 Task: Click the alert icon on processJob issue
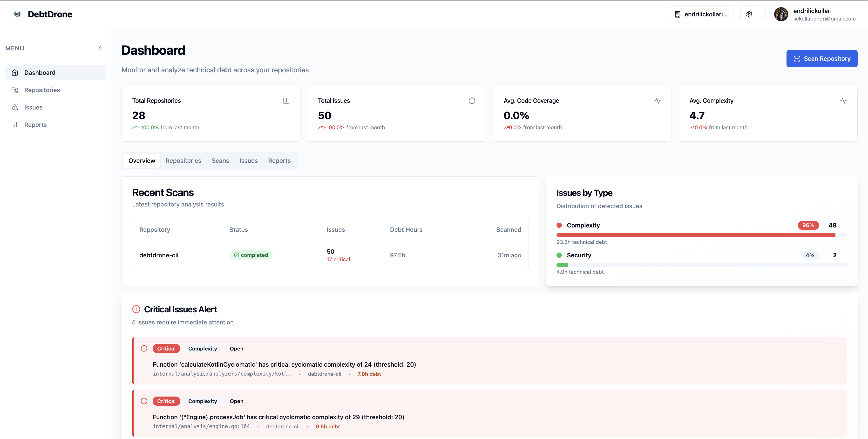coord(144,401)
